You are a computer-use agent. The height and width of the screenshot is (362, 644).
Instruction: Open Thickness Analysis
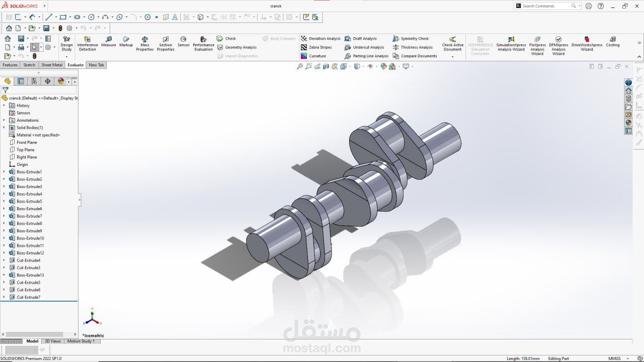pyautogui.click(x=413, y=47)
